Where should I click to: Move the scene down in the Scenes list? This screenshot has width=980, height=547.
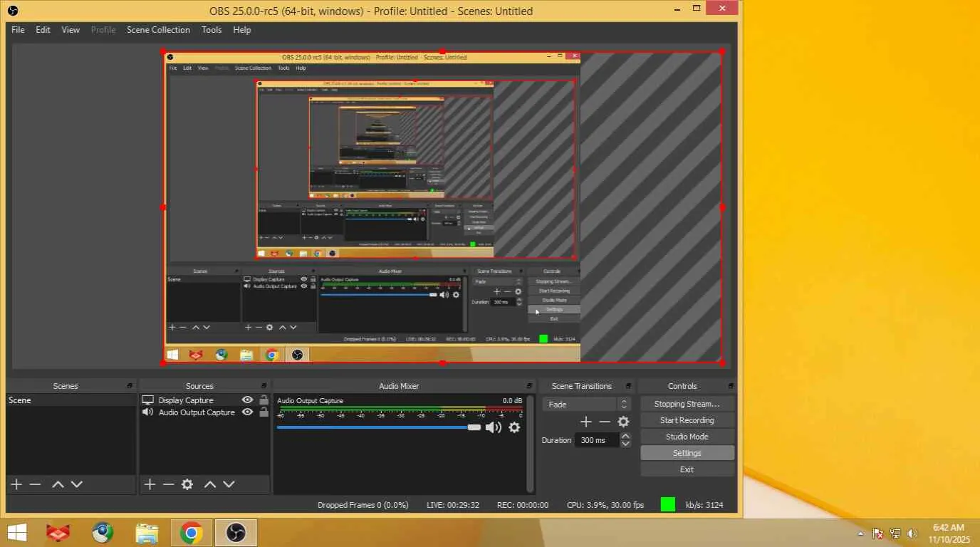tap(76, 484)
